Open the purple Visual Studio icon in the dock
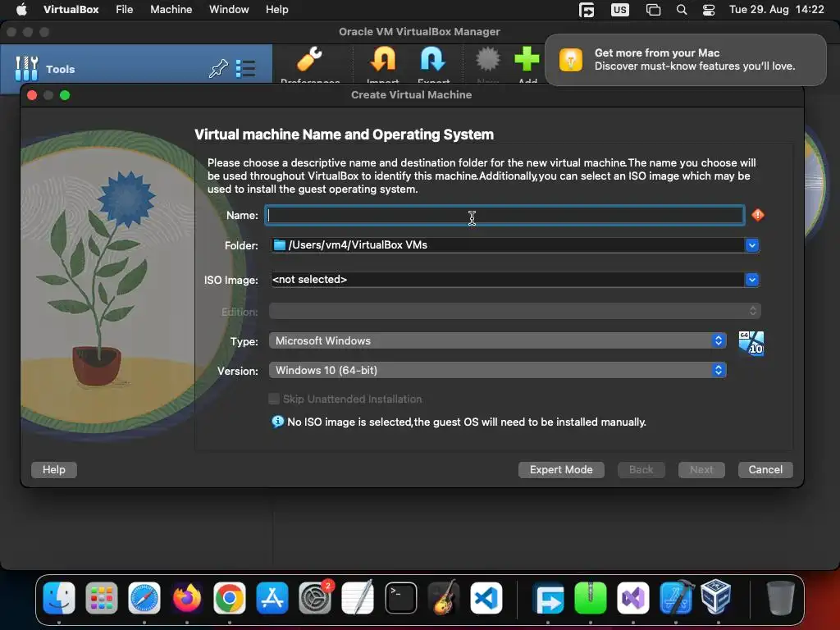 pyautogui.click(x=633, y=598)
